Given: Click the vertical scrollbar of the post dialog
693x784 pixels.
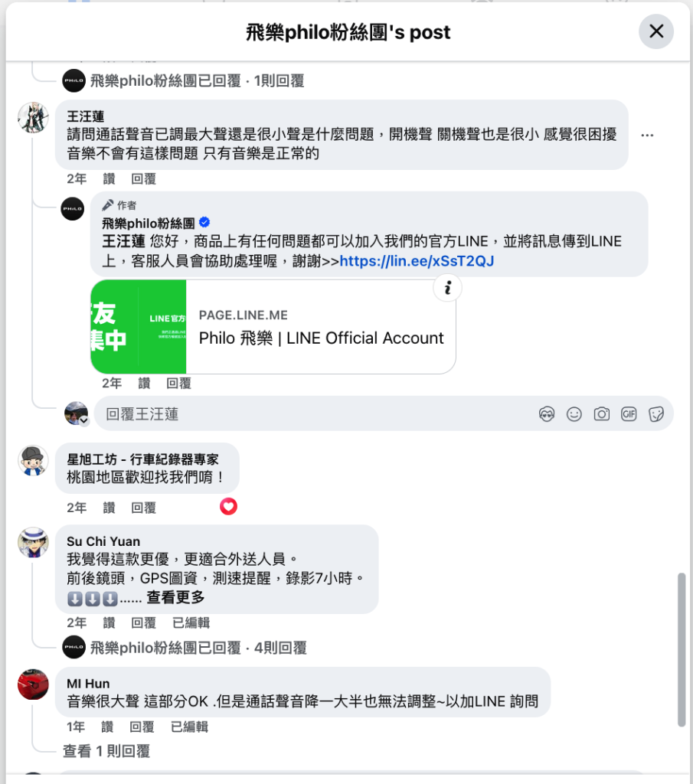Looking at the screenshot, I should pos(682,650).
